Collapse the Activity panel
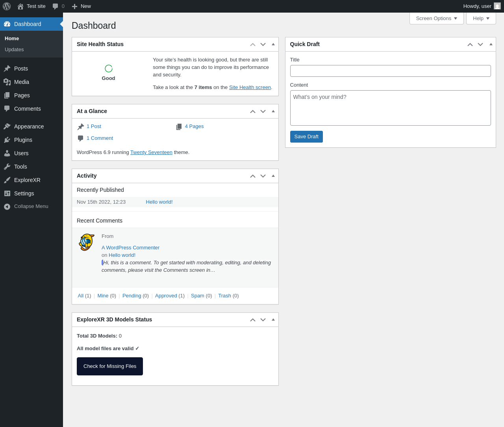The width and height of the screenshot is (504, 427). (x=273, y=176)
